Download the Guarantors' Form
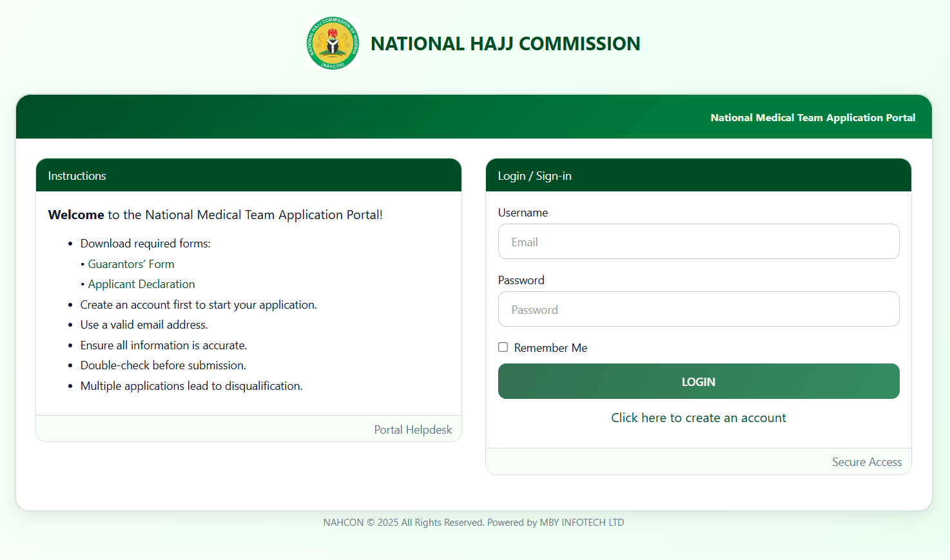The width and height of the screenshot is (950, 560). click(131, 264)
